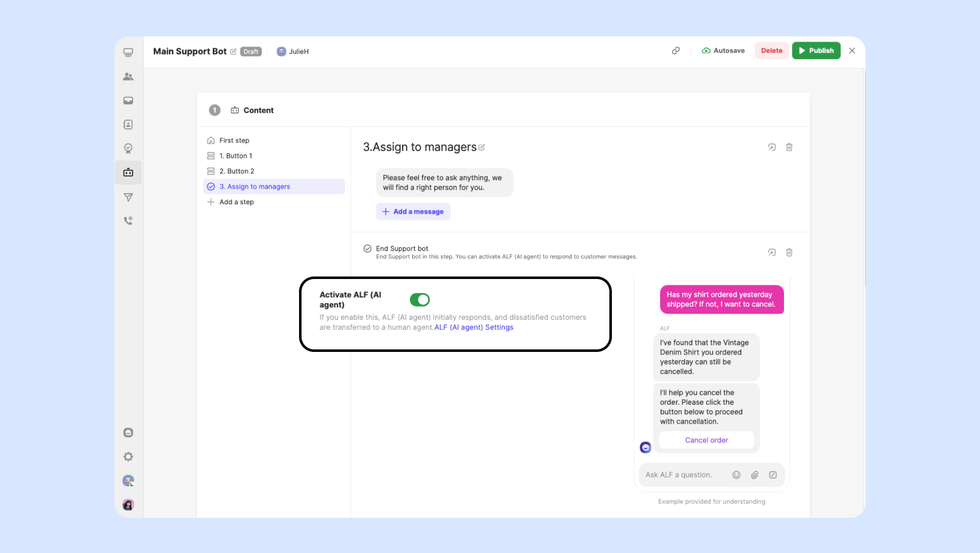The image size is (980, 553).
Task: Open the phone calls sidebar icon
Action: (x=128, y=221)
